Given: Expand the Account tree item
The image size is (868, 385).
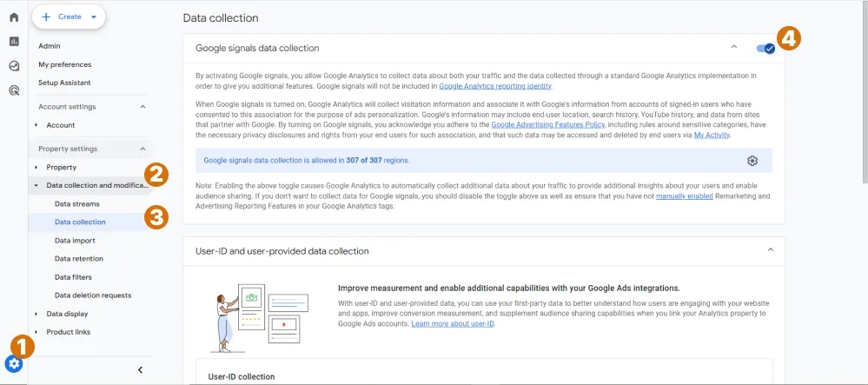Looking at the screenshot, I should [x=36, y=125].
